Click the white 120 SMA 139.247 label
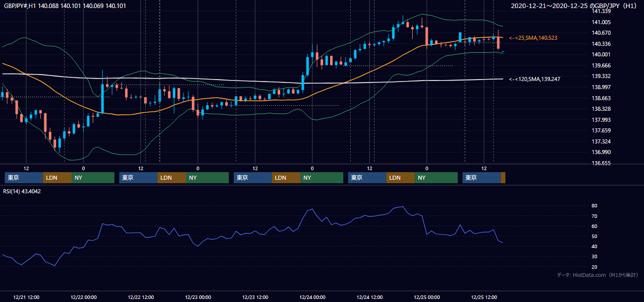 coord(535,79)
